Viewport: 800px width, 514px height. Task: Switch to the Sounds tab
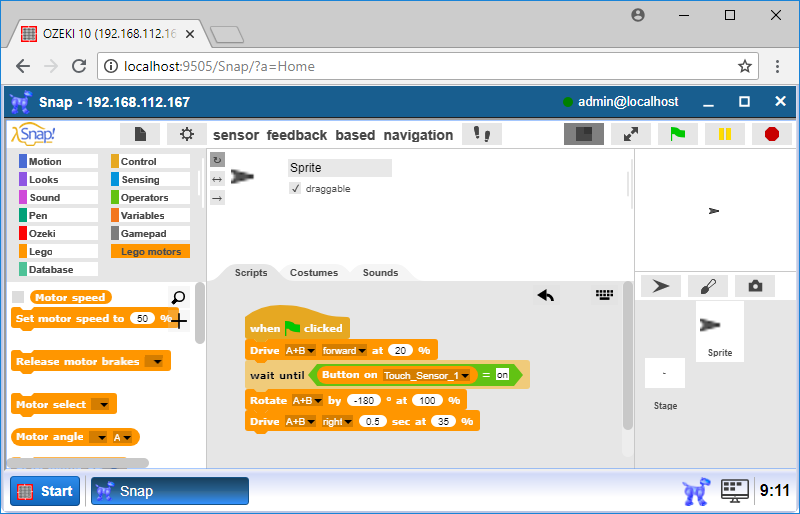[380, 273]
